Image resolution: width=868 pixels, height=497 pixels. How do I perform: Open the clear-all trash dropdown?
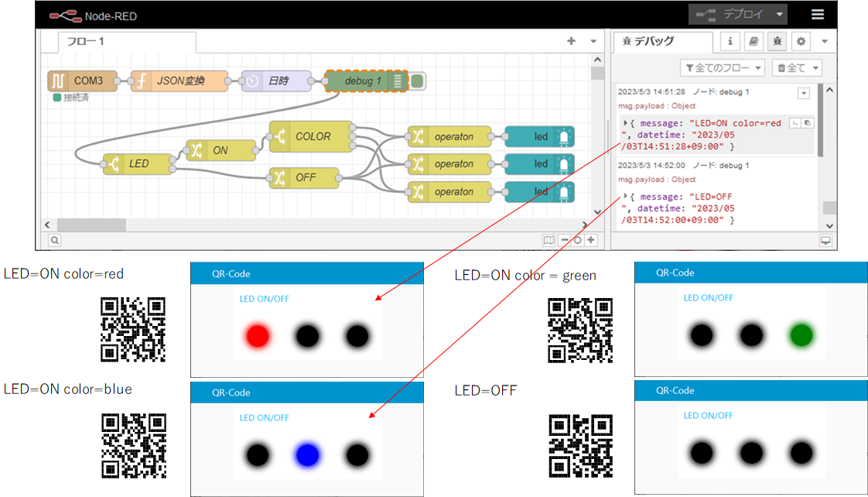pyautogui.click(x=797, y=68)
